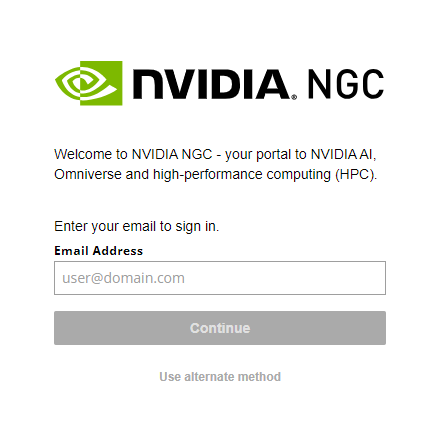Image resolution: width=439 pixels, height=423 pixels.
Task: Click the word 'computing' in the description
Action: (299, 175)
